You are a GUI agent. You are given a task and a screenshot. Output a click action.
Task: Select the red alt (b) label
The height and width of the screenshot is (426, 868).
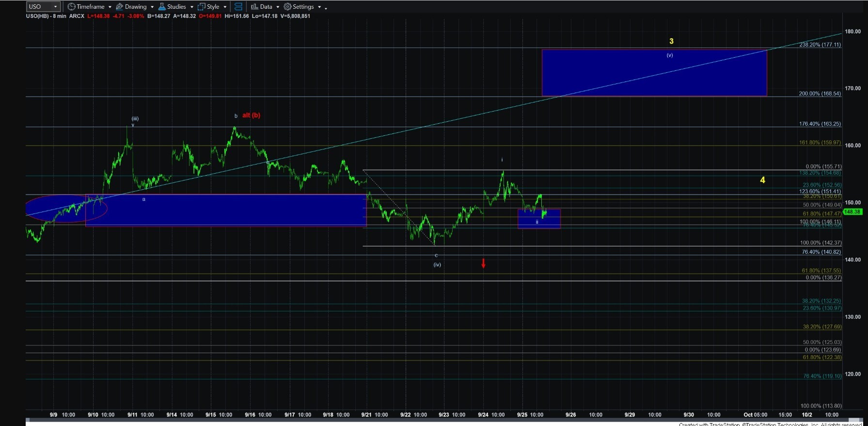point(251,115)
